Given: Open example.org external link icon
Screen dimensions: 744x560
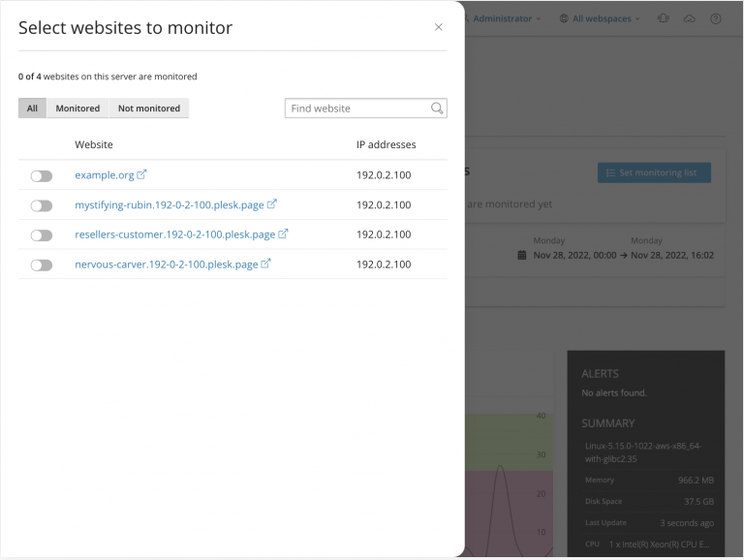Looking at the screenshot, I should click(x=141, y=174).
